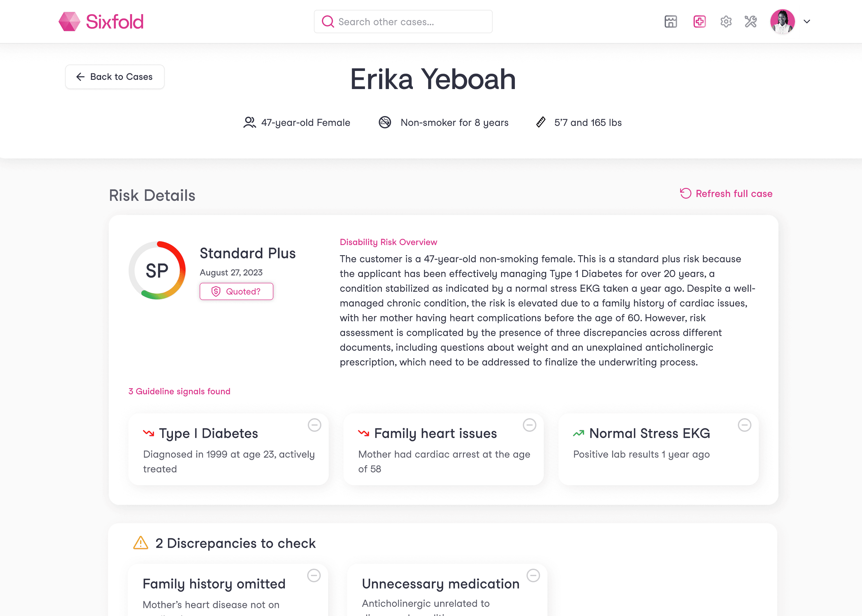This screenshot has width=862, height=616.
Task: Expand the user account dropdown chevron
Action: tap(807, 21)
